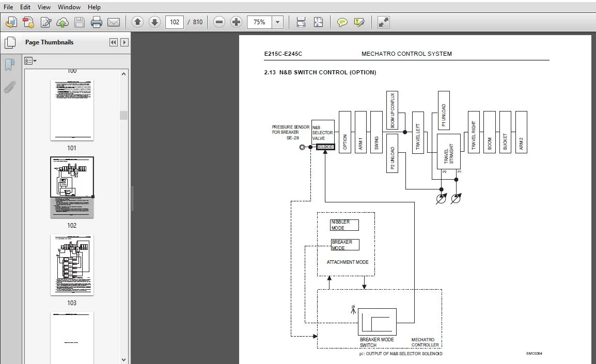Click the 'N&B SELECTOR VALVE' block
This screenshot has width=596, height=364.
pyautogui.click(x=323, y=133)
